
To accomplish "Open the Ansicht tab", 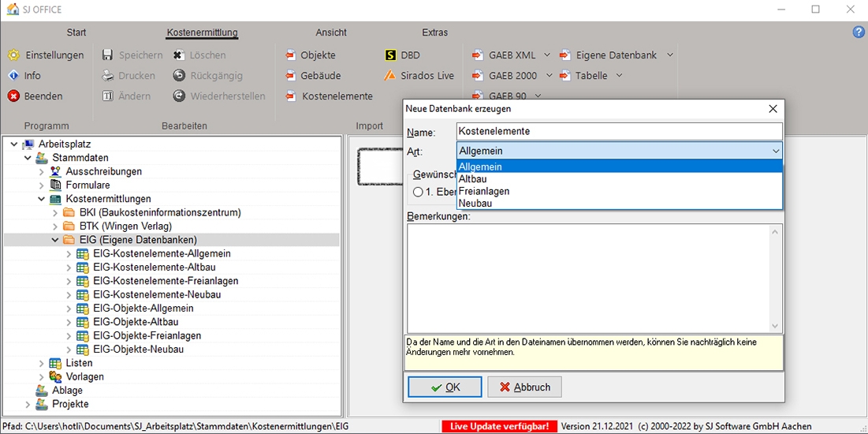I will coord(331,32).
